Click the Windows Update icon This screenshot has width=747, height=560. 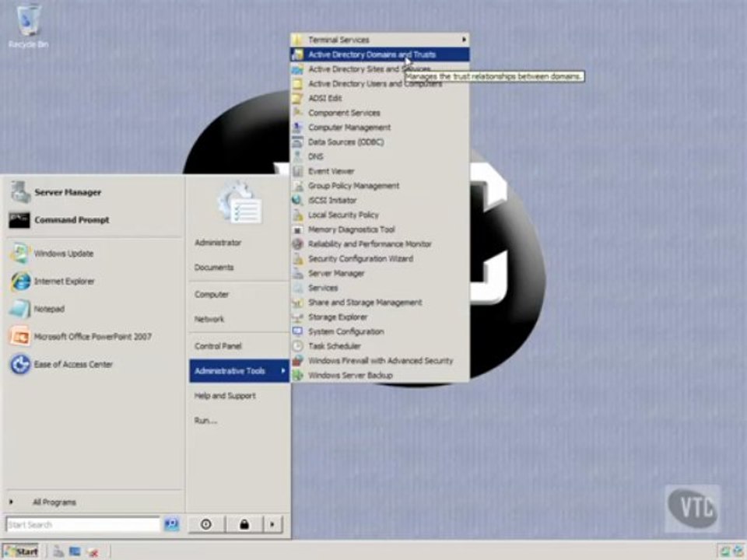coord(20,254)
